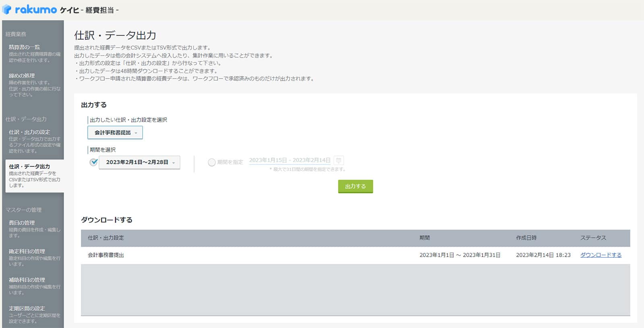Go to 定期区間の設定 in the sidebar
644x328 pixels.
point(27,309)
